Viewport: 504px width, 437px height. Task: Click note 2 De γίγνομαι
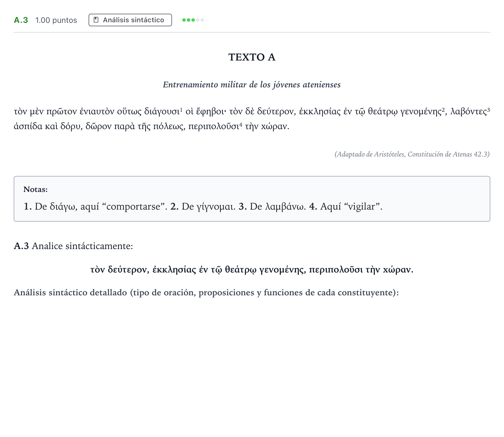tap(203, 206)
